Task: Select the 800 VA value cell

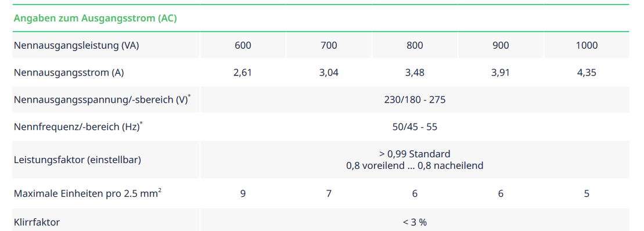Action: pos(415,45)
